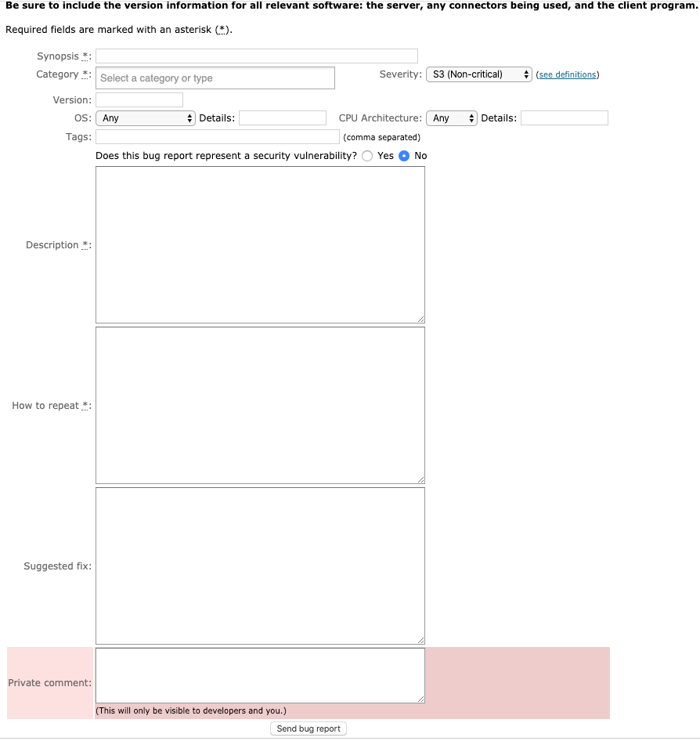Click inside the Private comment text area
Screen dimensions: 700x741
pos(260,675)
